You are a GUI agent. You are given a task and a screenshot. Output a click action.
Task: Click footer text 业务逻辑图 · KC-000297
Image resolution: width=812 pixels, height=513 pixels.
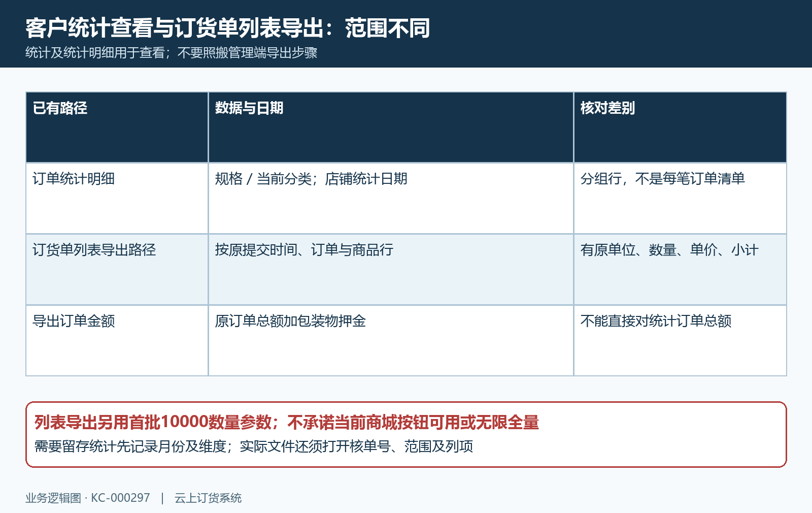click(x=88, y=498)
